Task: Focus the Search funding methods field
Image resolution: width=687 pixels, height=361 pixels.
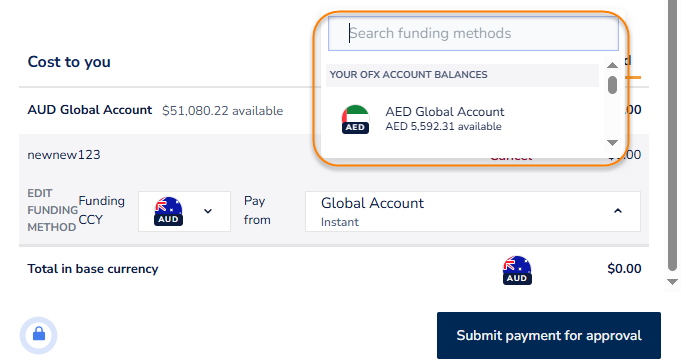Action: pyautogui.click(x=473, y=33)
